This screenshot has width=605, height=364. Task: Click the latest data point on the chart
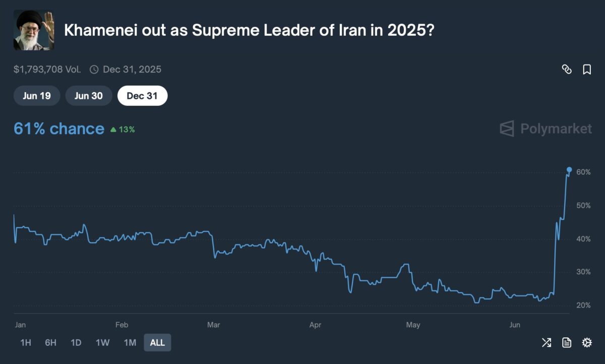pyautogui.click(x=569, y=170)
